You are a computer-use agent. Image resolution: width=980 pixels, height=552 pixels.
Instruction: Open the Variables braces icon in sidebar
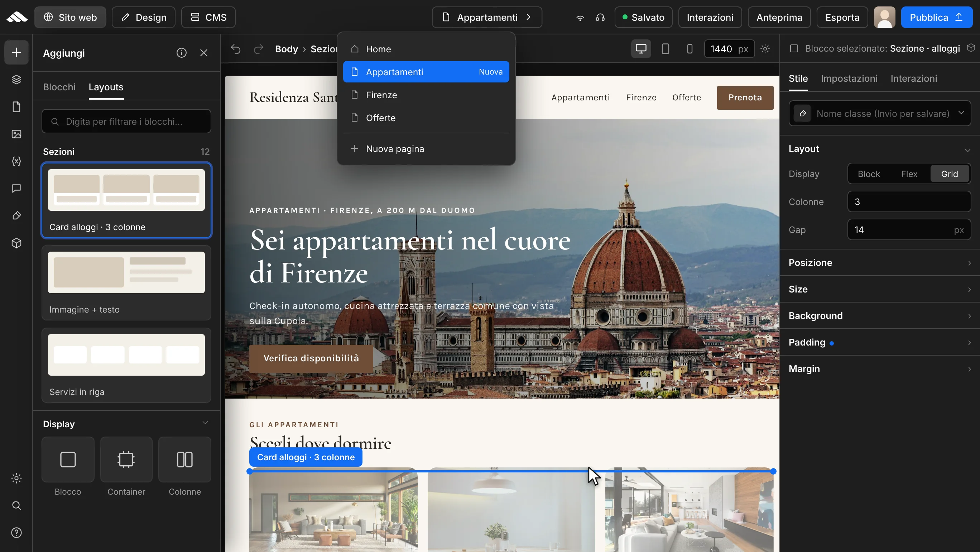coord(16,161)
